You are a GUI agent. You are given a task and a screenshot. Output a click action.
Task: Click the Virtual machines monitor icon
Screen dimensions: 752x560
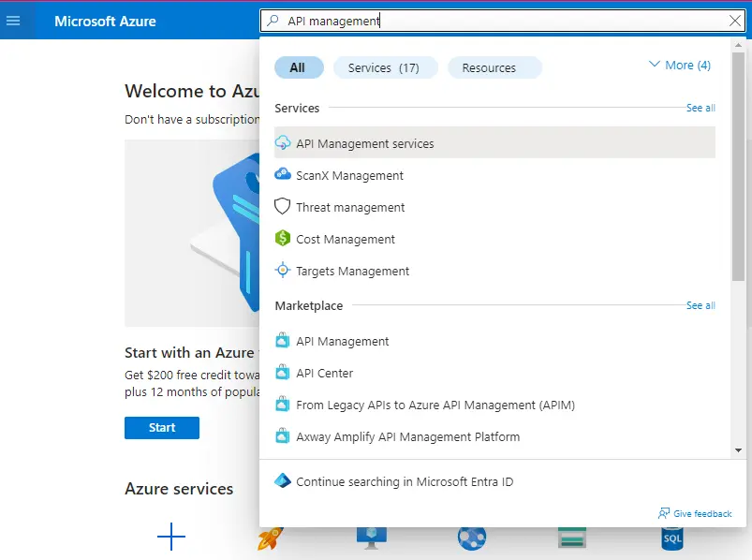(x=371, y=538)
